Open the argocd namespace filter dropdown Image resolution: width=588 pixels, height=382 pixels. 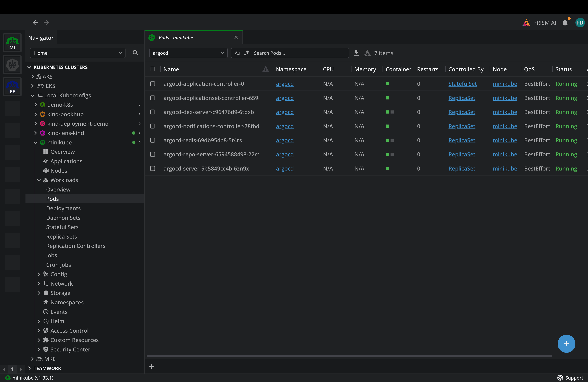coord(188,53)
